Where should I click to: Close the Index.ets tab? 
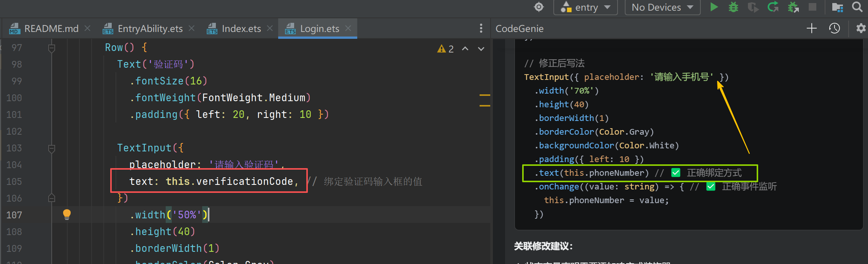pyautogui.click(x=270, y=29)
